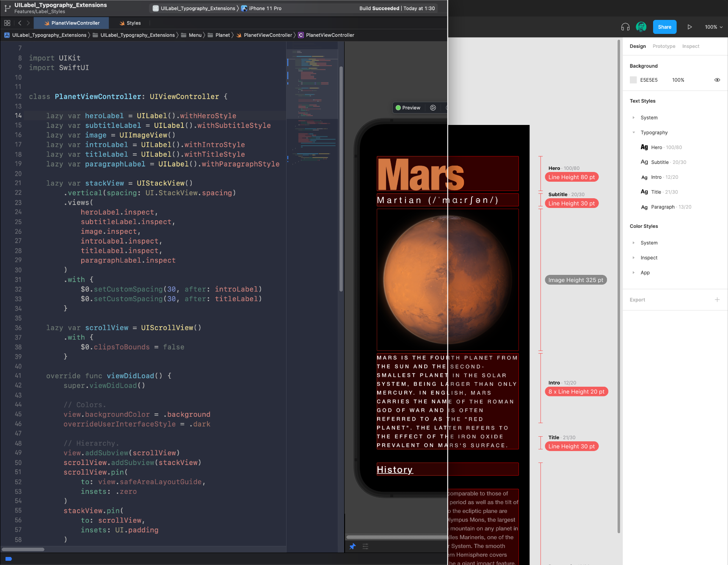Open preview settings sliders icon
This screenshot has height=565, width=728.
[x=366, y=546]
